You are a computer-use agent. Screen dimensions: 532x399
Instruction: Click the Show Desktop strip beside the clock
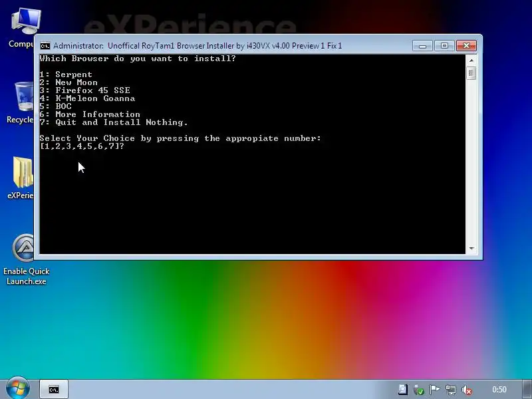[527, 389]
